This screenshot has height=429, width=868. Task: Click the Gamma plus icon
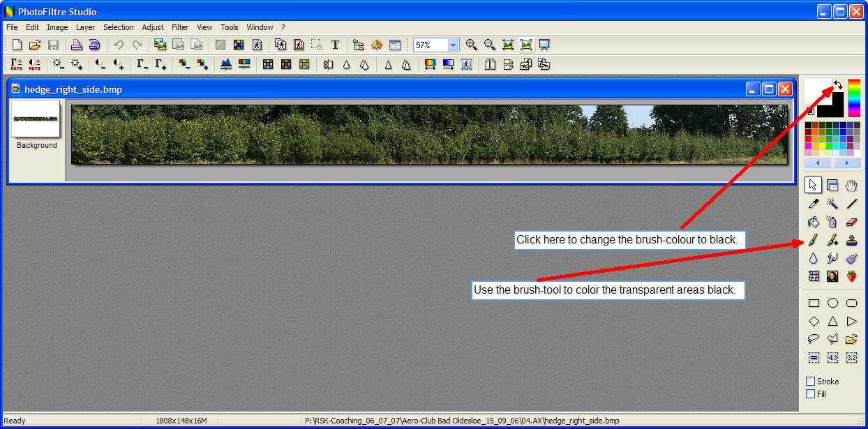(x=160, y=64)
